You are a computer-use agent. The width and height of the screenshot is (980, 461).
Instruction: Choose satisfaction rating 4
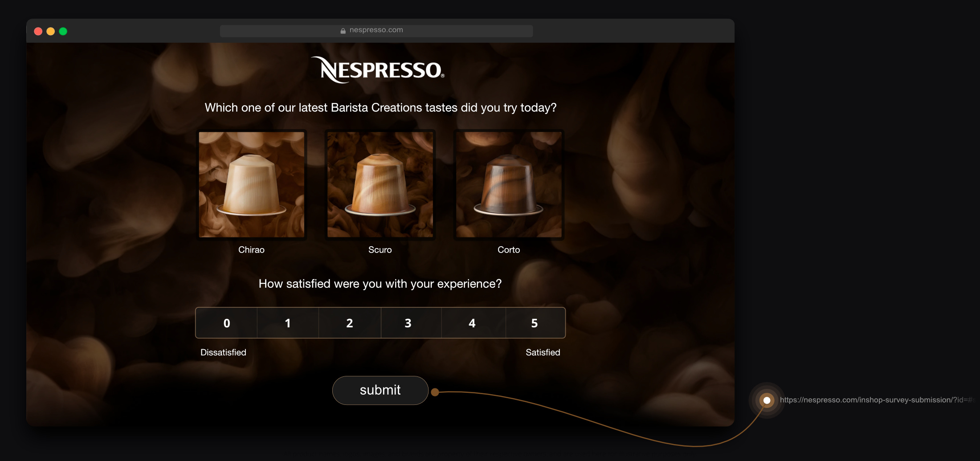coord(474,323)
